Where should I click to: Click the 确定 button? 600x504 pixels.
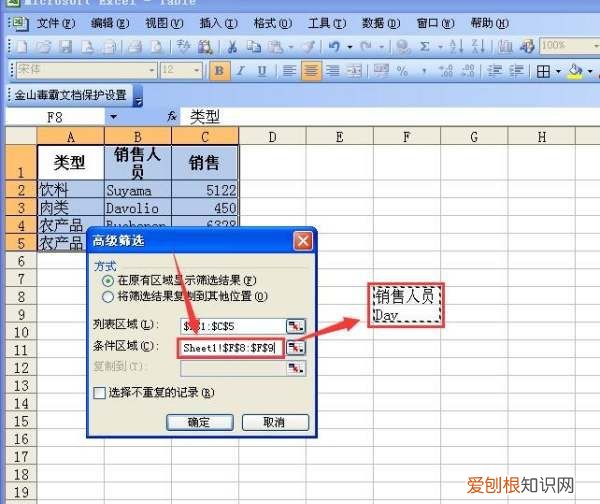pyautogui.click(x=200, y=422)
